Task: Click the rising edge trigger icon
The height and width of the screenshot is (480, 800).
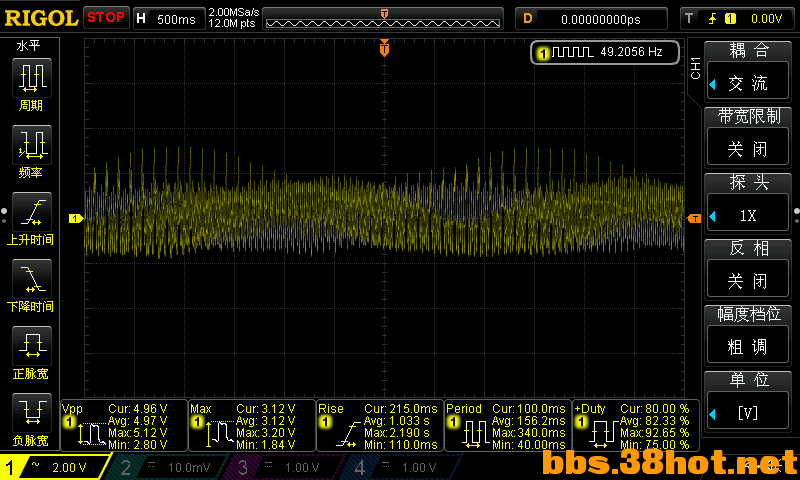Action: [x=712, y=19]
